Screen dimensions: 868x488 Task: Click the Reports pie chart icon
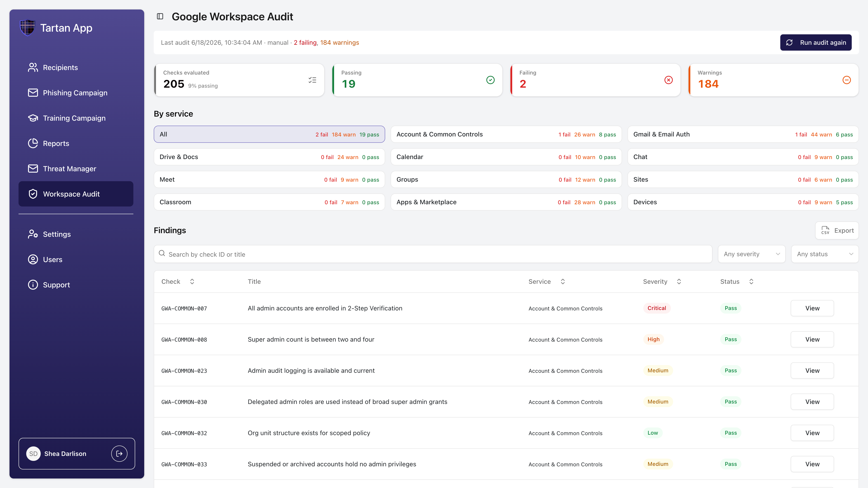[x=33, y=143]
